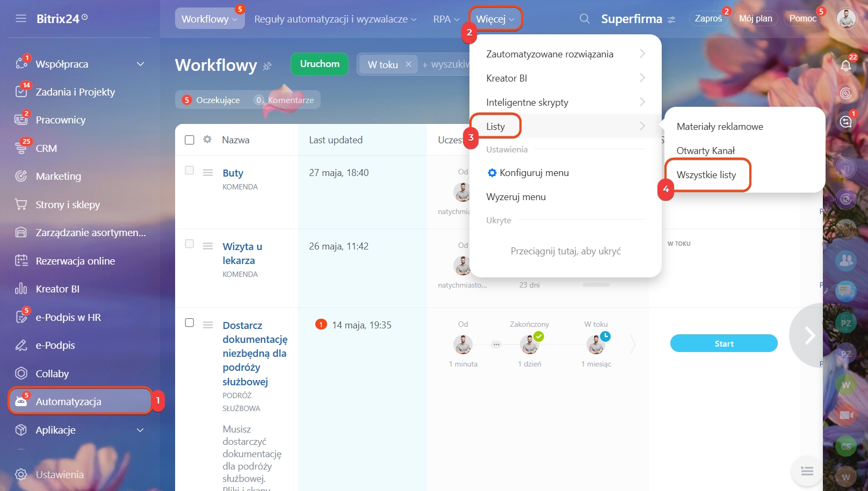Open the Superfirma settings sliders icon
This screenshot has height=491, width=868.
(x=671, y=20)
